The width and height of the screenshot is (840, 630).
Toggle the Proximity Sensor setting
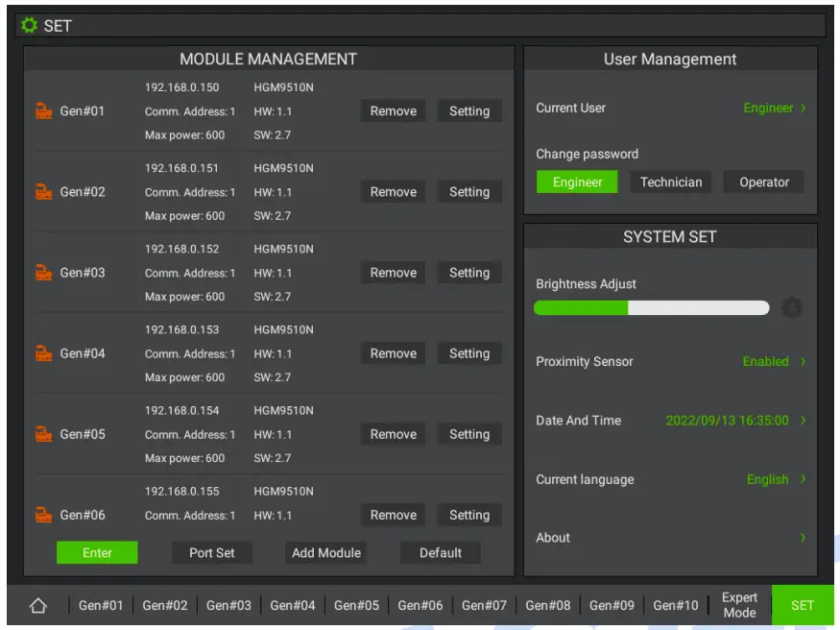(765, 361)
